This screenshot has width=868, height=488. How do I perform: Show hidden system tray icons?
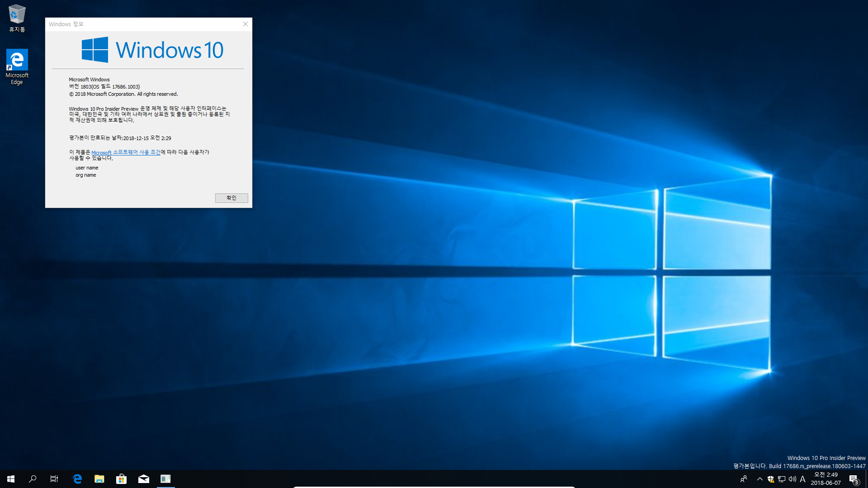(x=759, y=479)
